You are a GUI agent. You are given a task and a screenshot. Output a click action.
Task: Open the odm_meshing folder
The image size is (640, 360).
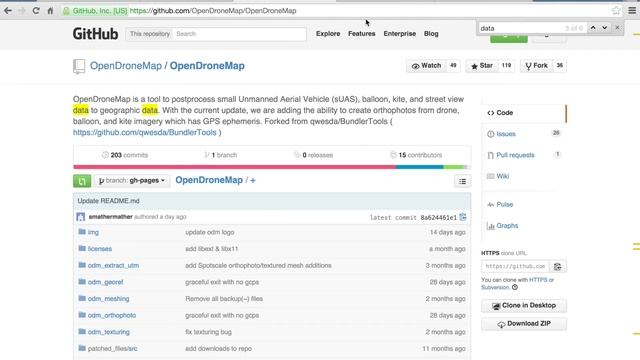click(x=109, y=299)
